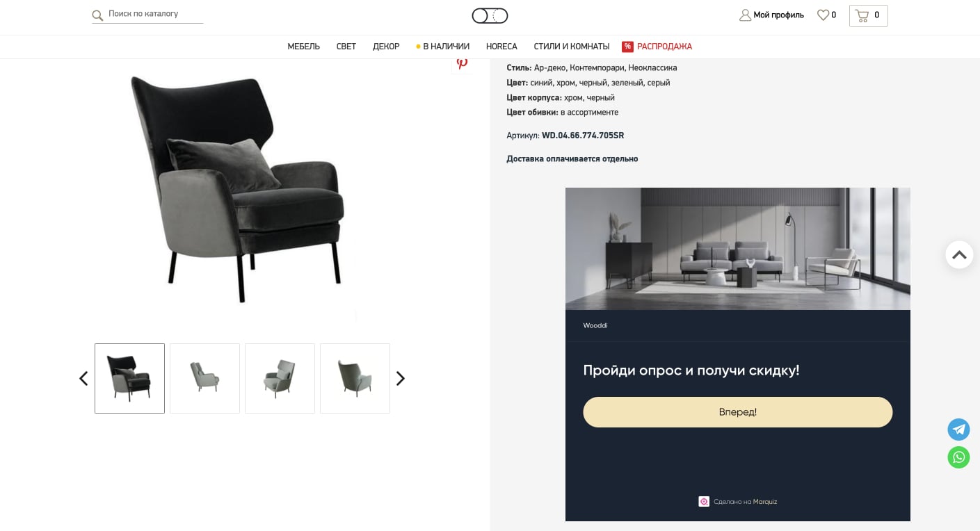Viewport: 980px width, 531px height.
Task: Open the СВЕТ menu
Action: tap(346, 47)
